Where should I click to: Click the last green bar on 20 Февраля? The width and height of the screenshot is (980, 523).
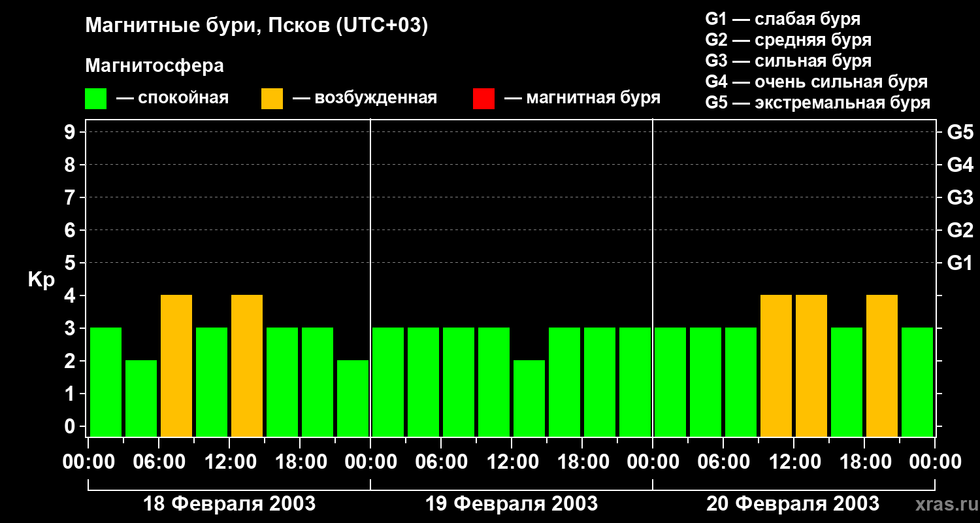pos(917,382)
